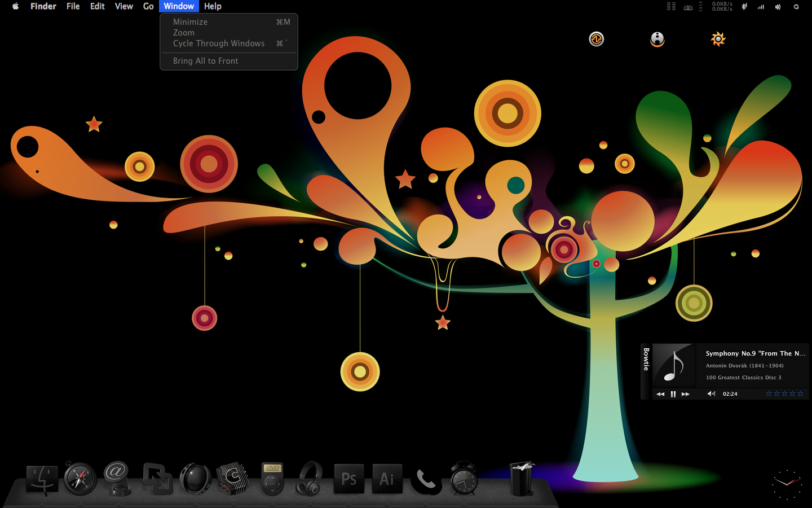The height and width of the screenshot is (508, 812).
Task: Open Finder from the dock
Action: (x=42, y=480)
